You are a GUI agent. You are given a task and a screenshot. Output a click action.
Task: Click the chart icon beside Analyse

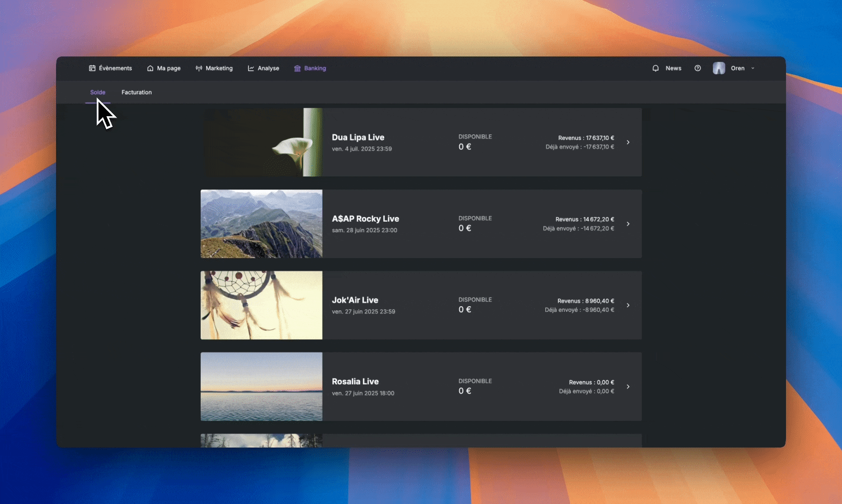click(x=251, y=68)
